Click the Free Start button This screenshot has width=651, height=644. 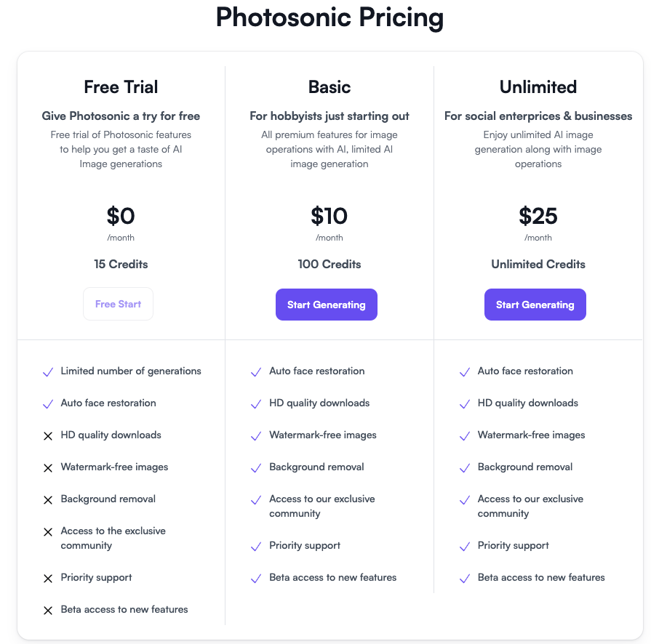click(x=118, y=304)
